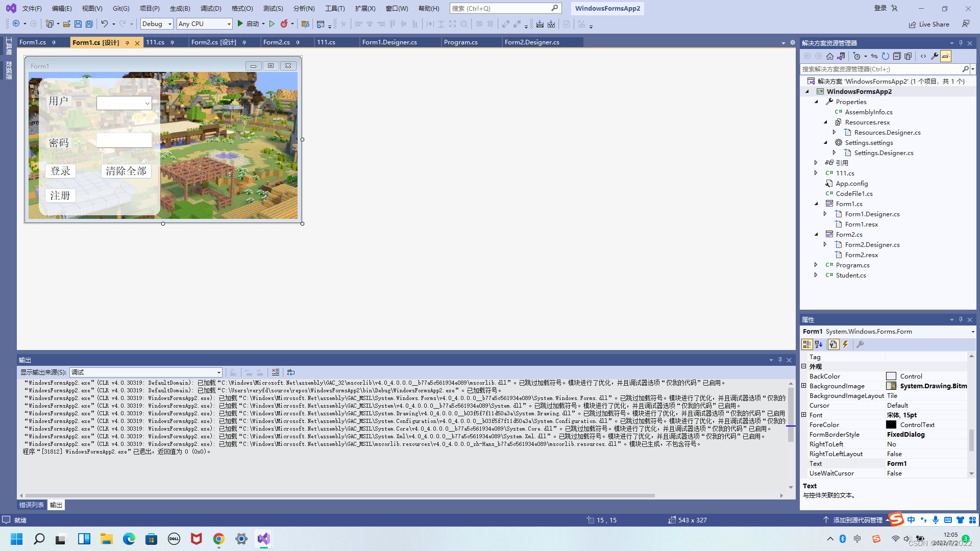Image resolution: width=980 pixels, height=551 pixels.
Task: Toggle word wrap in the Output panel
Action: pyautogui.click(x=291, y=372)
